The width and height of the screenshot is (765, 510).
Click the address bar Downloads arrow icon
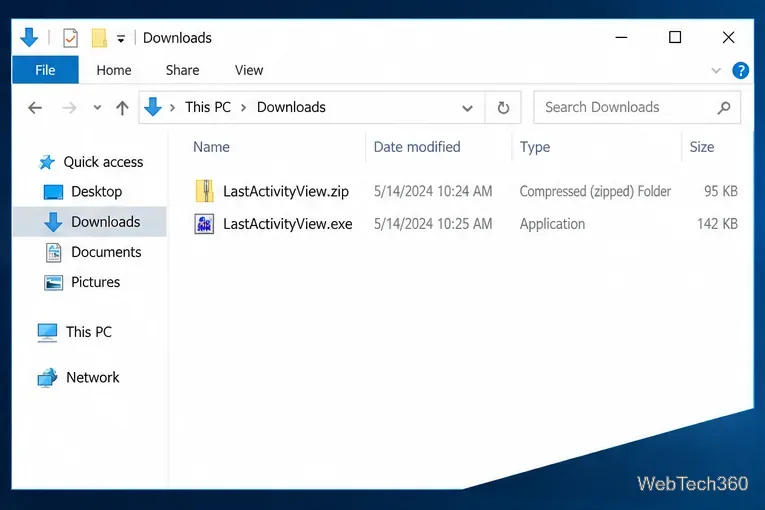153,107
